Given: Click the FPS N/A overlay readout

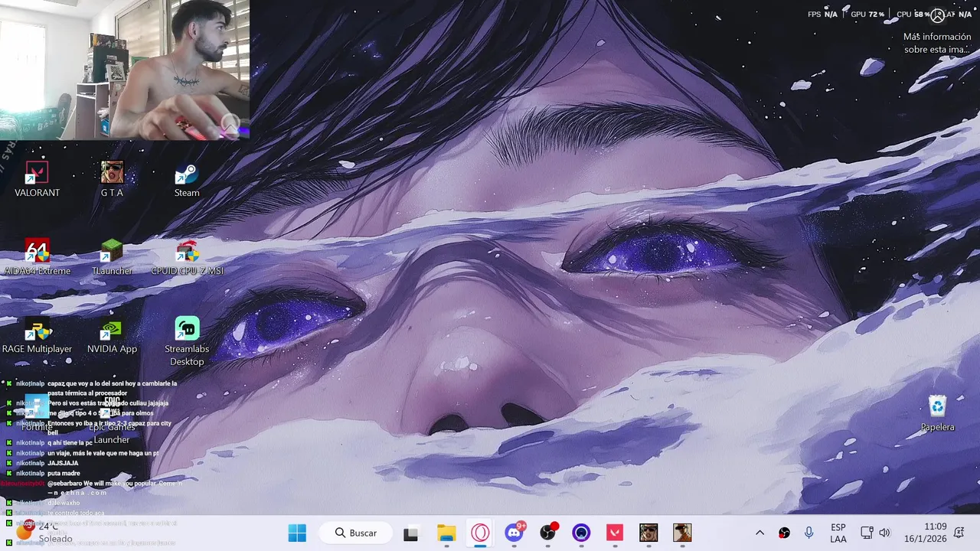Looking at the screenshot, I should coord(822,15).
